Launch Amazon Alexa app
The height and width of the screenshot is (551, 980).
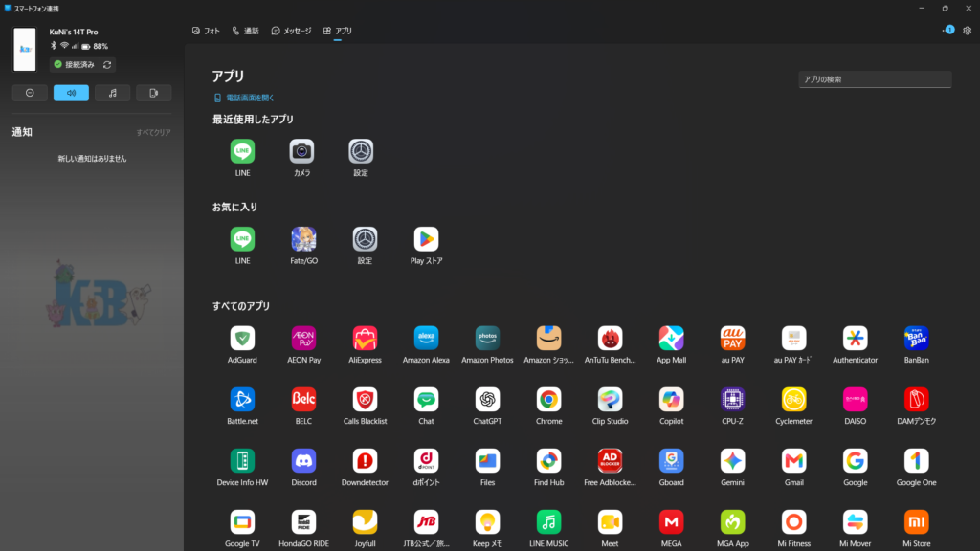point(426,338)
